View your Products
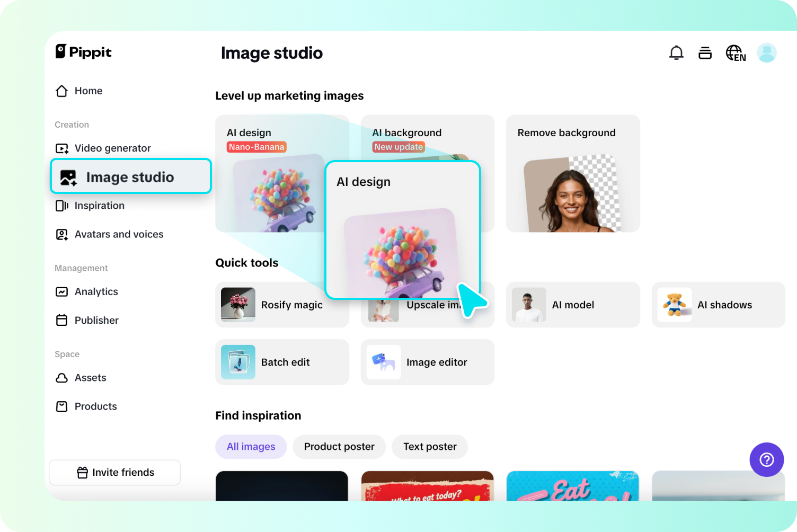 pos(95,406)
